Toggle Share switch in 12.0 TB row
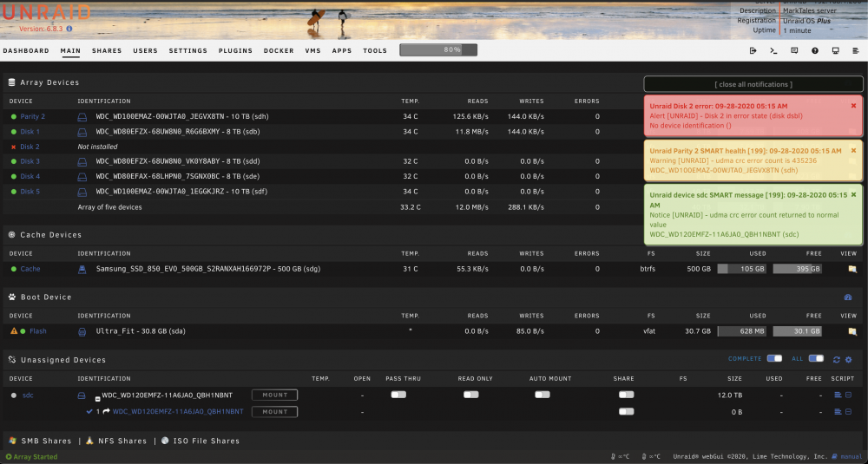The height and width of the screenshot is (464, 868). pos(626,395)
